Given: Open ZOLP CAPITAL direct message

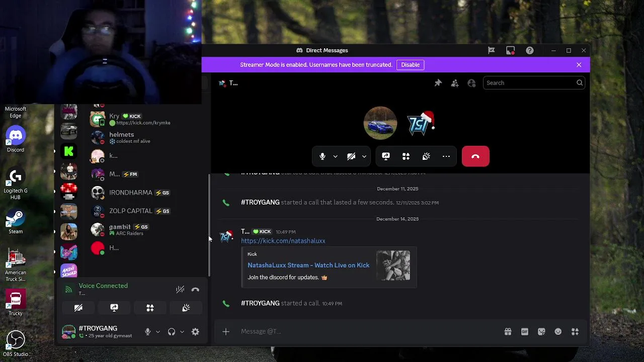Looking at the screenshot, I should (x=146, y=211).
